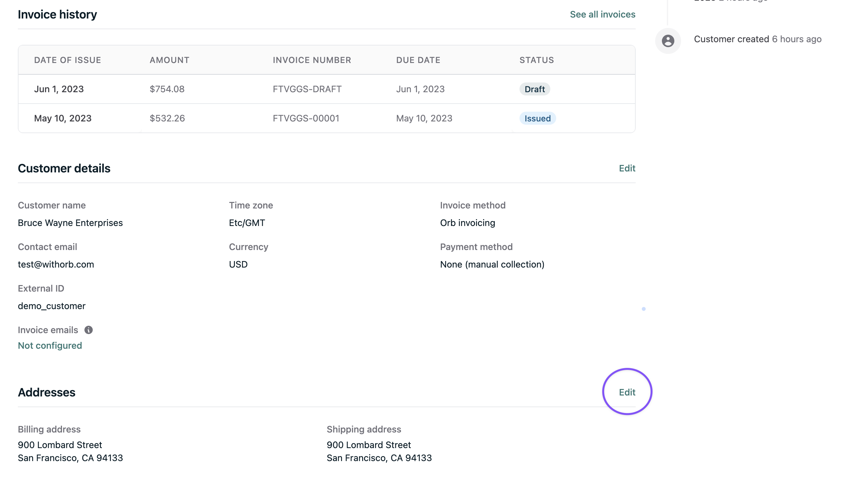Click the DATE OF ISSUE column header
Viewport: 868px width, 489px height.
67,60
